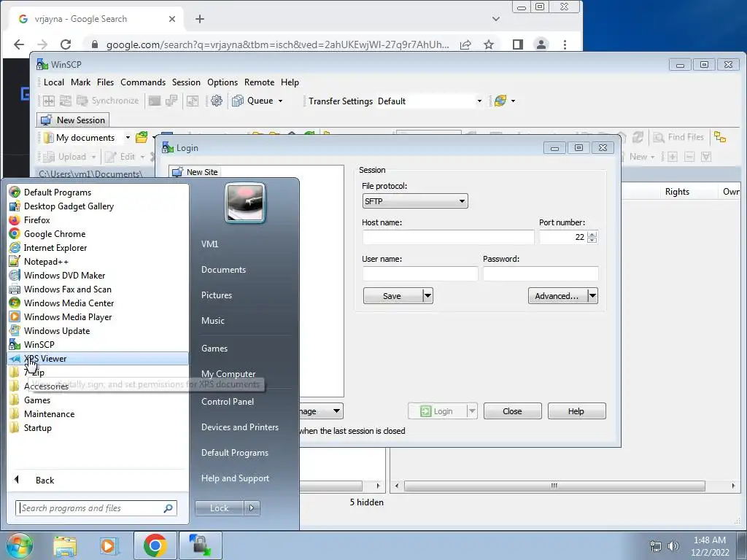This screenshot has width=747, height=560.
Task: Open Notepad++ from Start menu
Action: point(98,262)
